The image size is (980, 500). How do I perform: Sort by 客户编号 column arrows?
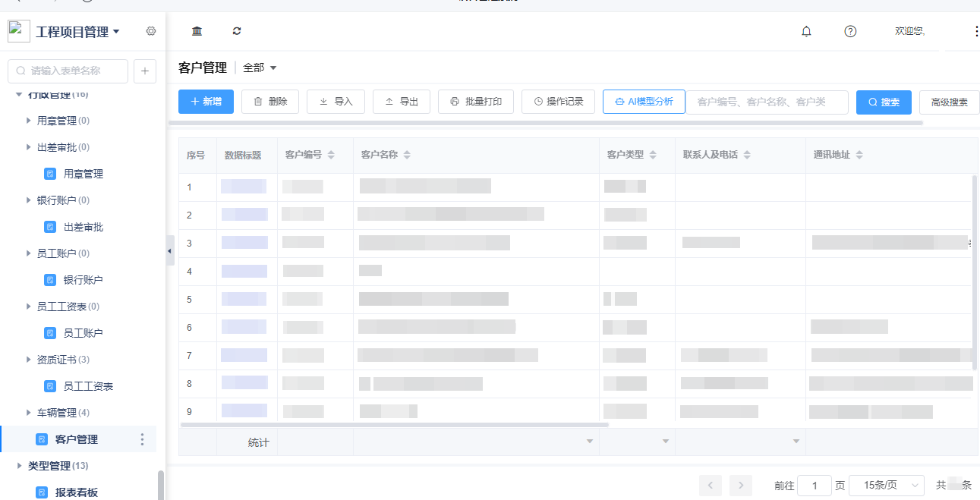331,155
